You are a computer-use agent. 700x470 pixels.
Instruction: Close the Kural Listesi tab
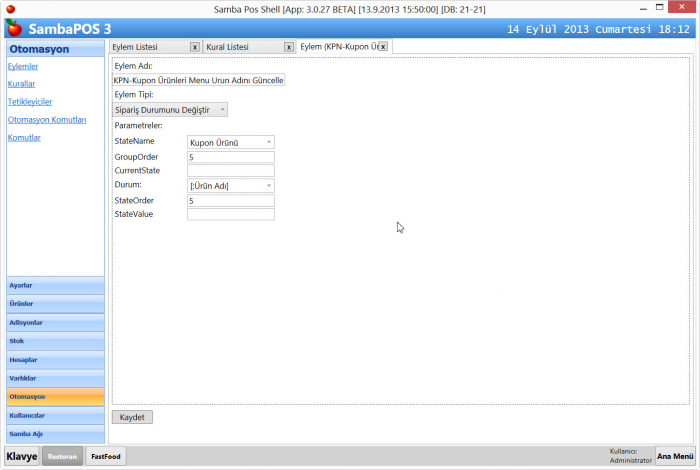(287, 47)
